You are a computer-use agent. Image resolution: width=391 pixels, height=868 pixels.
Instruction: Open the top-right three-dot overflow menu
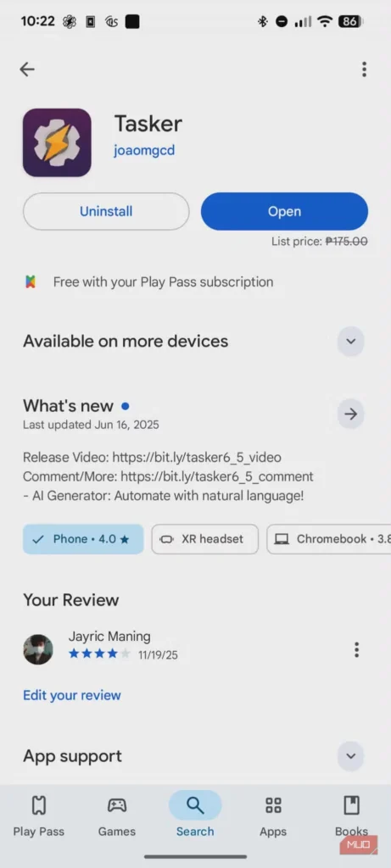(x=364, y=70)
